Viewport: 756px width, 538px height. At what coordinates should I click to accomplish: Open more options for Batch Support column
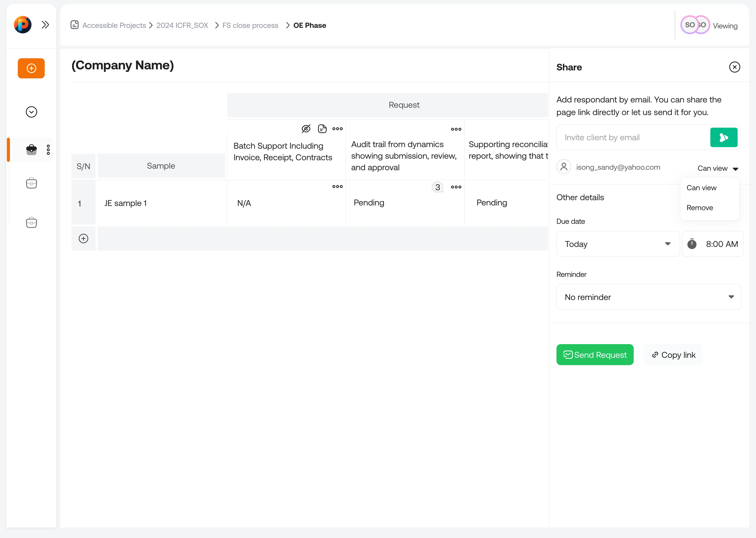click(x=338, y=129)
